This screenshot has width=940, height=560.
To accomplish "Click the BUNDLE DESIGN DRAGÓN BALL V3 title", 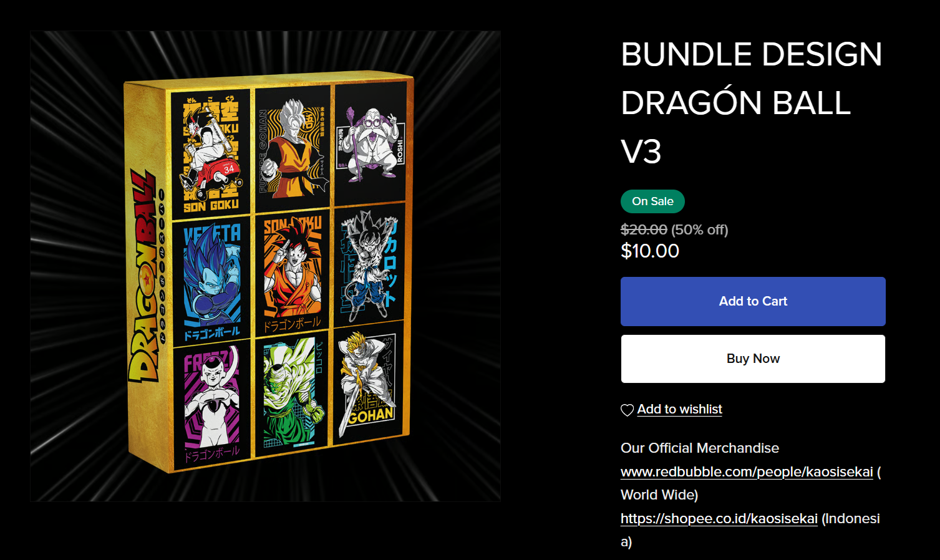I will pyautogui.click(x=752, y=103).
